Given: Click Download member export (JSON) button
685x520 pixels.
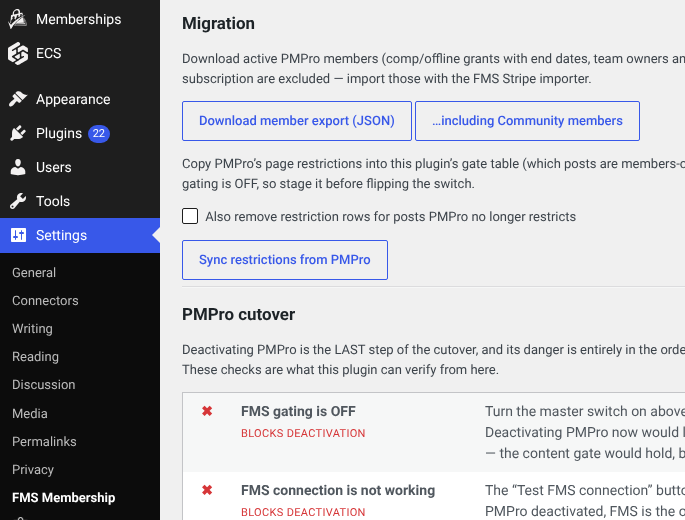Looking at the screenshot, I should click(297, 121).
